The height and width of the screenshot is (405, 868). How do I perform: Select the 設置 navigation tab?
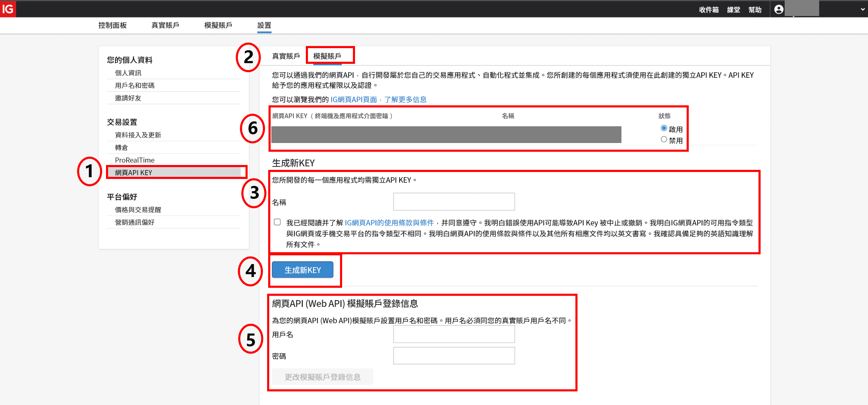[264, 25]
